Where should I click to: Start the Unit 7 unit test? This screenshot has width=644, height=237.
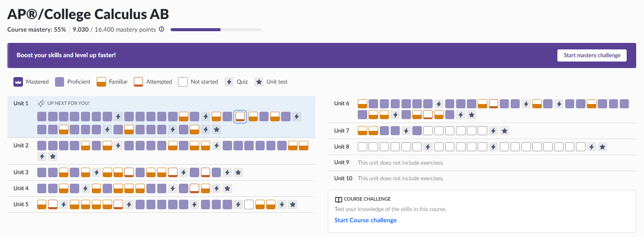point(504,130)
